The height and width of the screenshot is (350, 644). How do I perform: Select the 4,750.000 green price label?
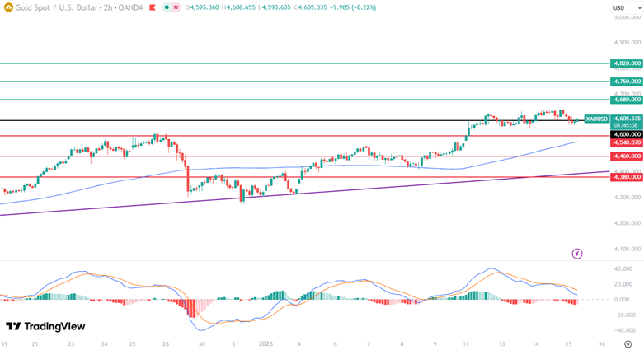pos(627,82)
